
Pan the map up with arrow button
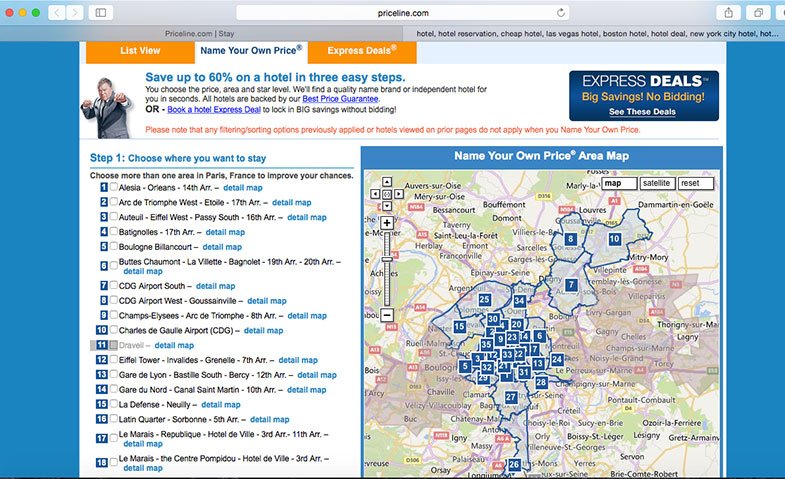point(387,184)
